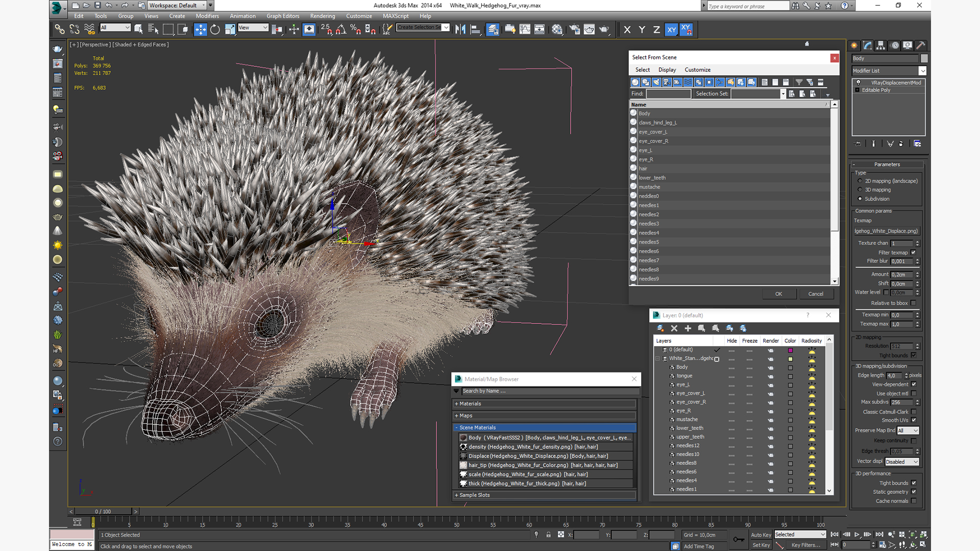
Task: Open the Modifiers menu
Action: tap(207, 16)
